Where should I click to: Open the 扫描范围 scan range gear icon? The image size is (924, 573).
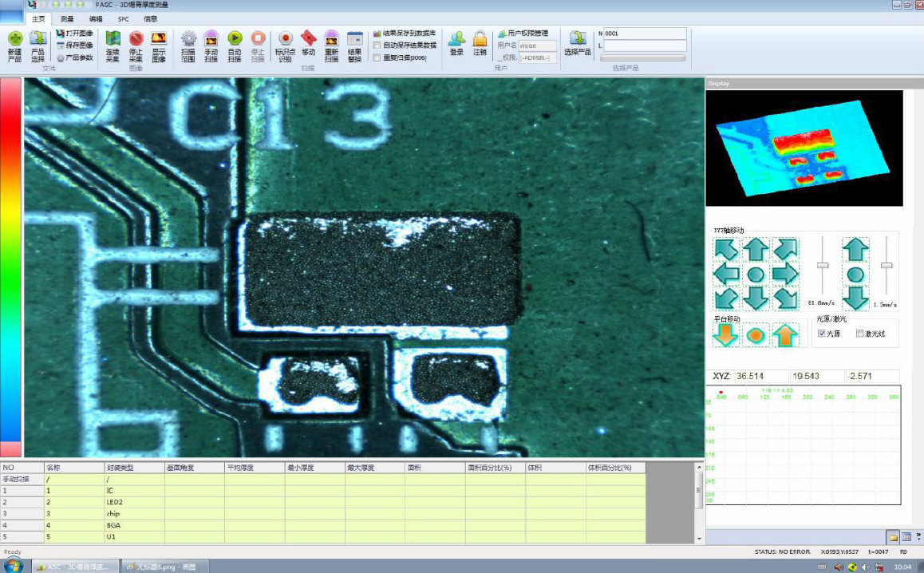188,39
